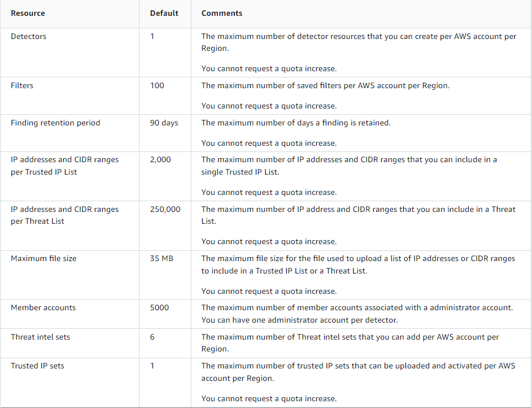Select the Detectors resource cell
This screenshot has width=532, height=408.
[29, 37]
